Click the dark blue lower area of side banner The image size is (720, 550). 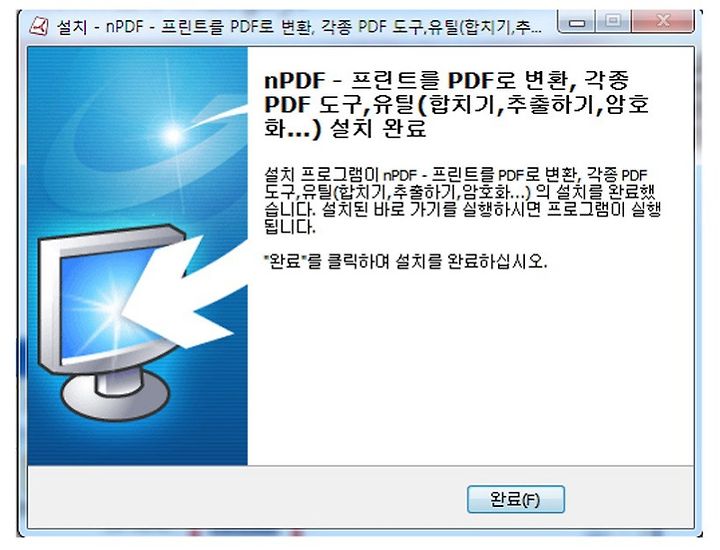(x=138, y=443)
